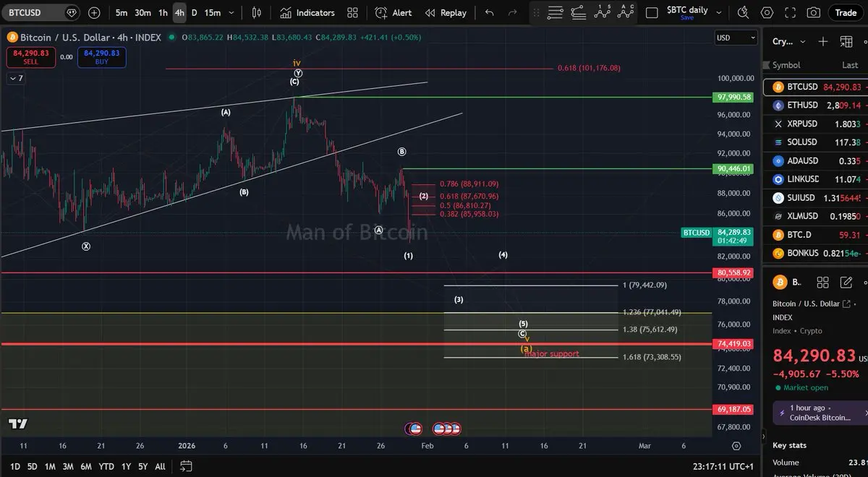Open the details panel grid layout icon
Image resolution: width=868 pixels, height=477 pixels.
point(822,282)
